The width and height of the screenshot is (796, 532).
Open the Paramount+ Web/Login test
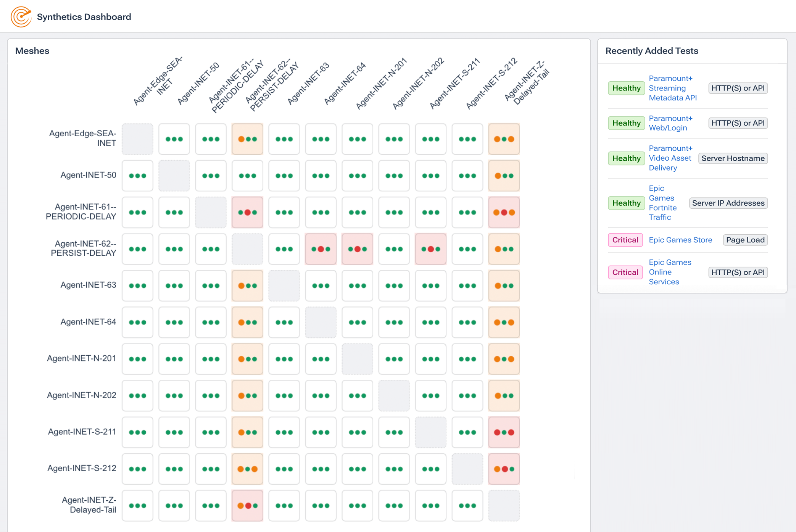tap(670, 123)
